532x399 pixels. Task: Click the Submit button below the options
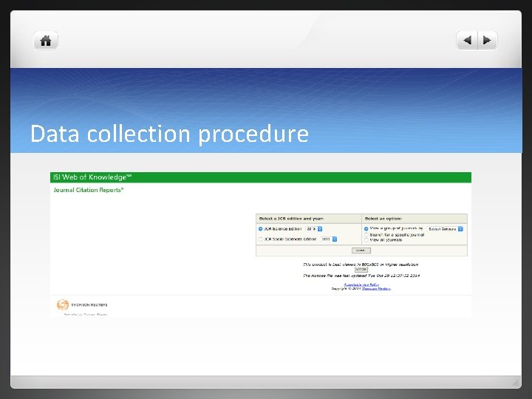click(x=361, y=250)
